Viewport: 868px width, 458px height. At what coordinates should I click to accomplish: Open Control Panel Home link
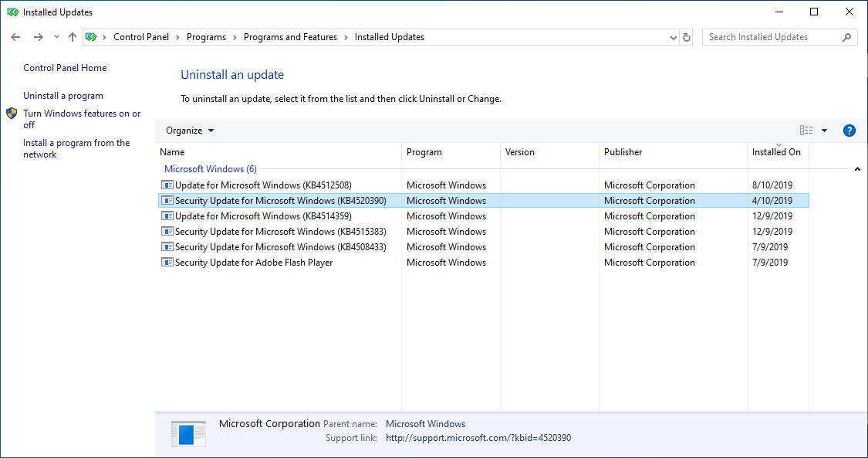pyautogui.click(x=65, y=67)
